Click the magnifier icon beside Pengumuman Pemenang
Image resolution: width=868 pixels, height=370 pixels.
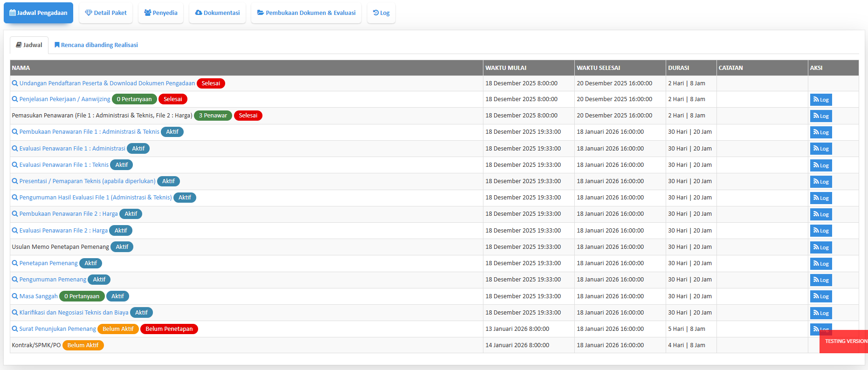point(15,280)
